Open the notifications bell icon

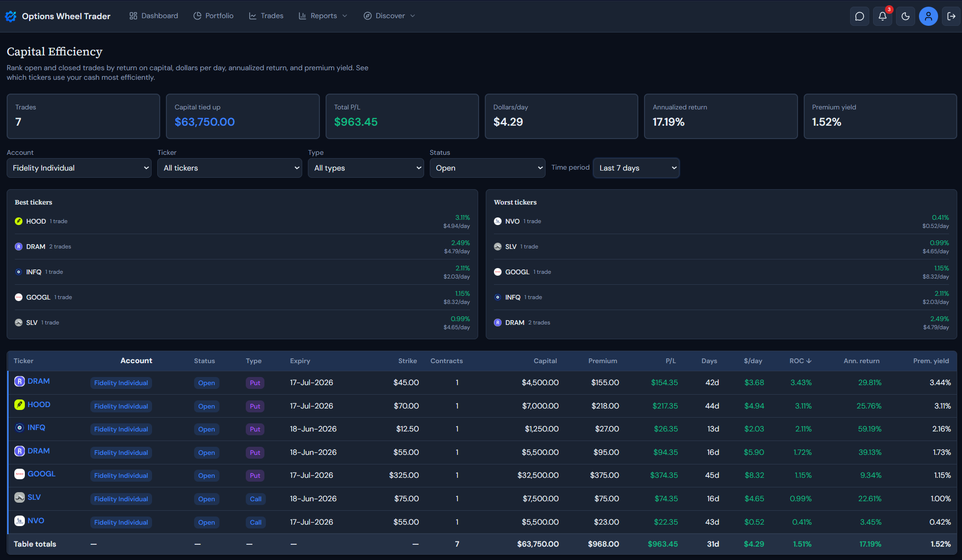tap(883, 16)
